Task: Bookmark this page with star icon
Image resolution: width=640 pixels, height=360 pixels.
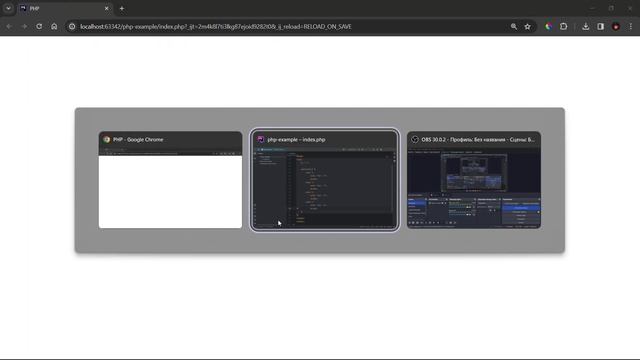Action: 528,27
